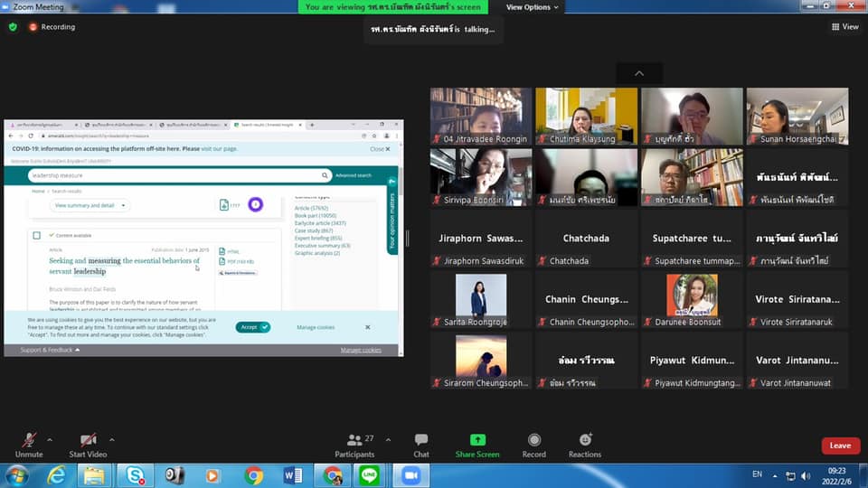868x488 pixels.
Task: Click the Start Video camera icon
Action: 88,440
